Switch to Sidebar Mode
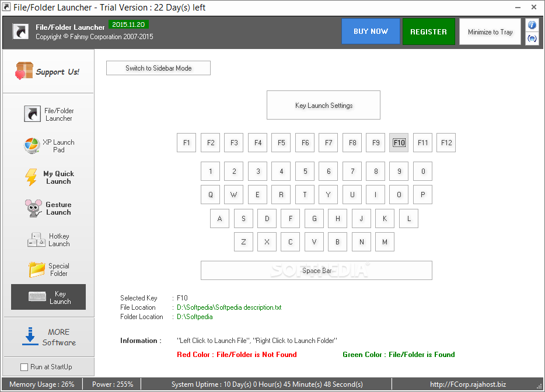545x392 pixels. point(158,68)
